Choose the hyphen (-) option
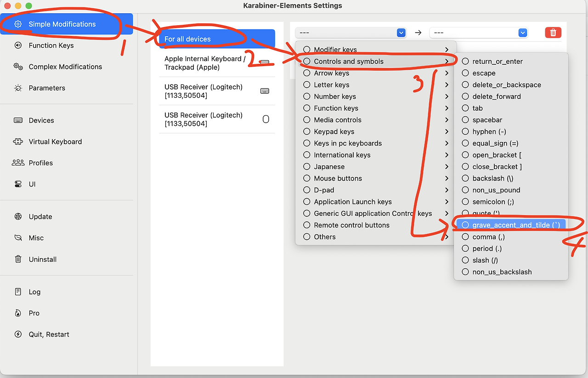 point(511,132)
